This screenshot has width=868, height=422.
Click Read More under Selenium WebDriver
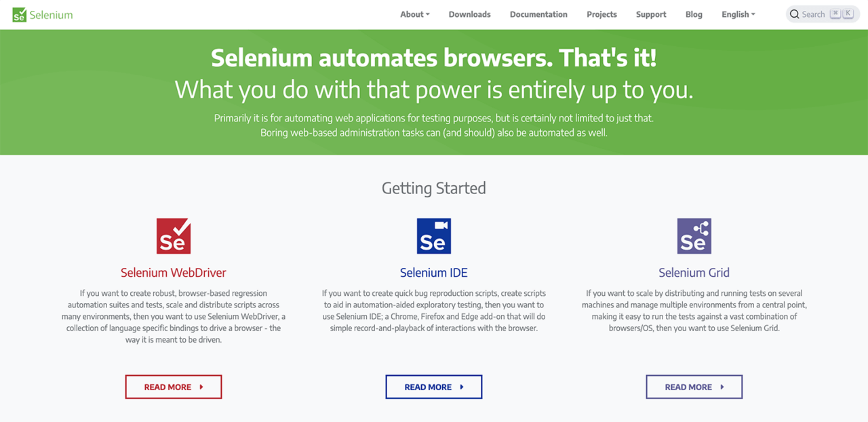174,387
